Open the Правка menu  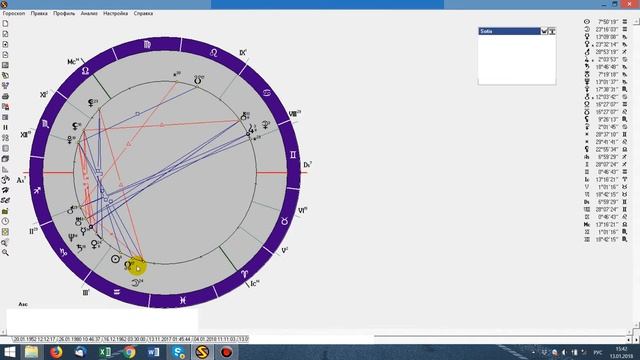(x=39, y=13)
